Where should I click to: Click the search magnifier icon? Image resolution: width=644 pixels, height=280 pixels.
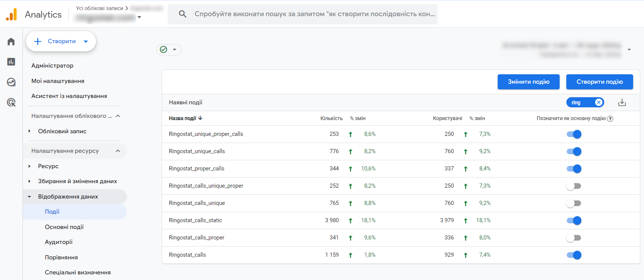pyautogui.click(x=183, y=14)
